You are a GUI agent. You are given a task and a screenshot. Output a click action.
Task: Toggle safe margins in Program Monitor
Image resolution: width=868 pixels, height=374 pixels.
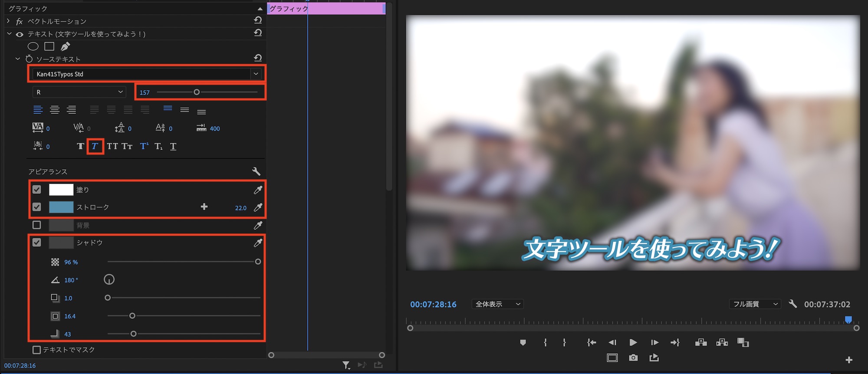(612, 358)
